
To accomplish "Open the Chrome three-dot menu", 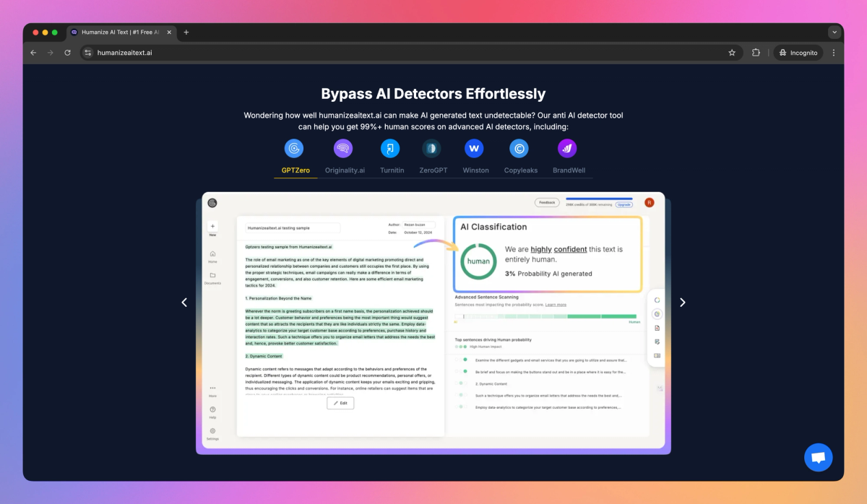I will coord(834,53).
